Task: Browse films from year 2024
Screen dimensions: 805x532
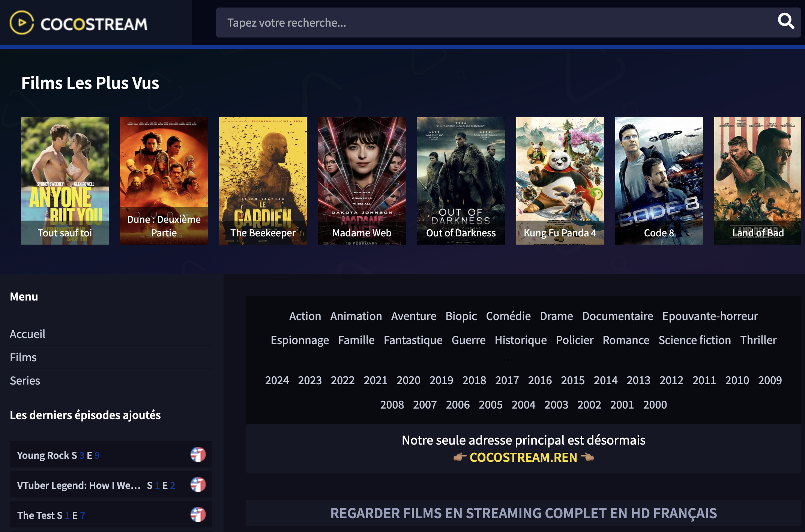Action: [x=277, y=380]
